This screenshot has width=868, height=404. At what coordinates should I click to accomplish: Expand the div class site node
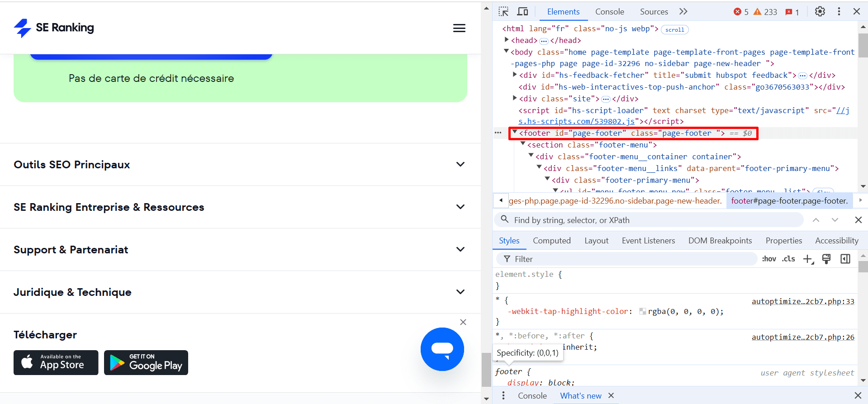pyautogui.click(x=515, y=98)
